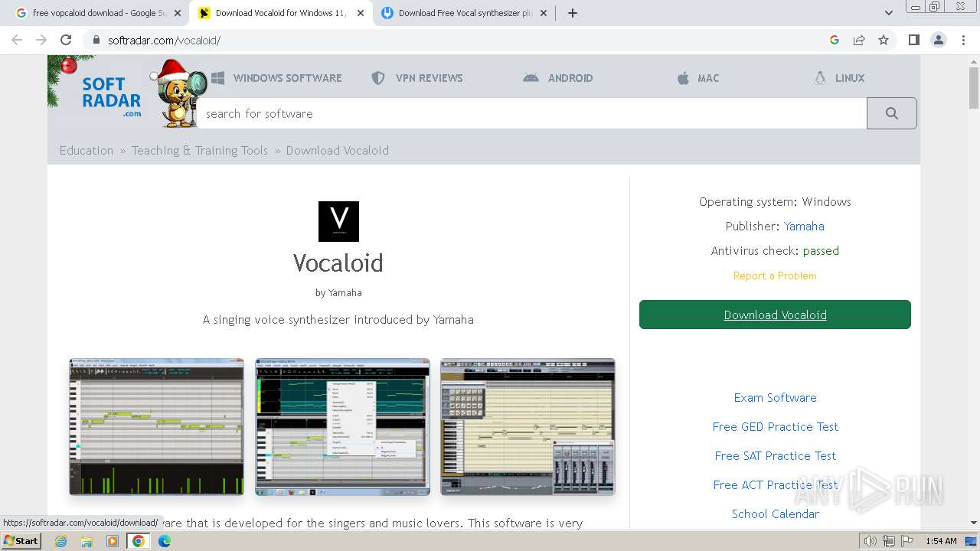Switch to Download Free Vocal synthesizer tab
The height and width of the screenshot is (551, 980).
(464, 13)
